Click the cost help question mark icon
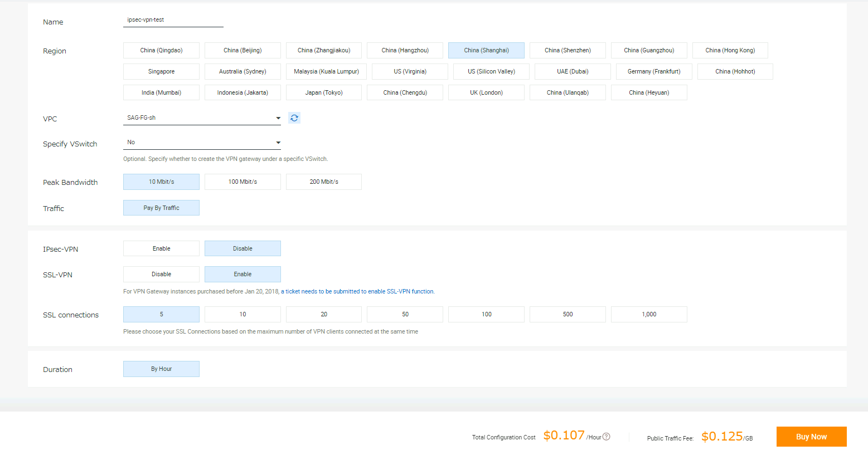 [x=607, y=437]
